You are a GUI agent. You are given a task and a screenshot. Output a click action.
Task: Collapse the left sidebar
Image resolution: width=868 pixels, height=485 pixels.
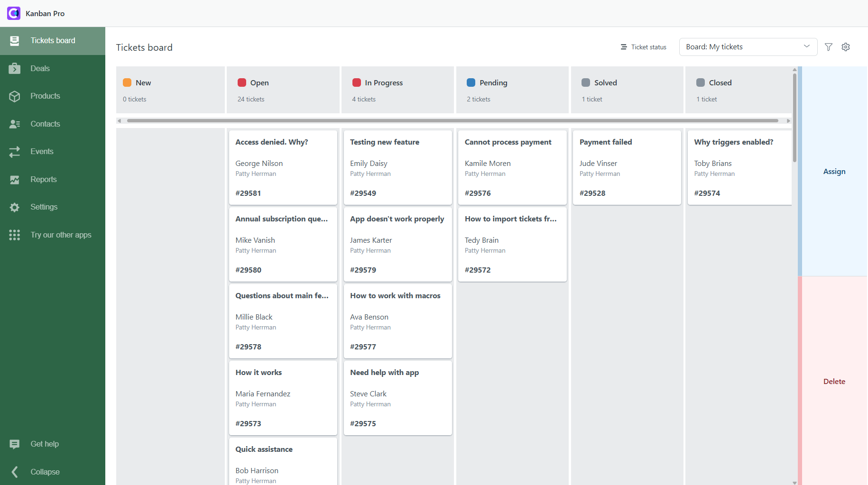pos(45,472)
